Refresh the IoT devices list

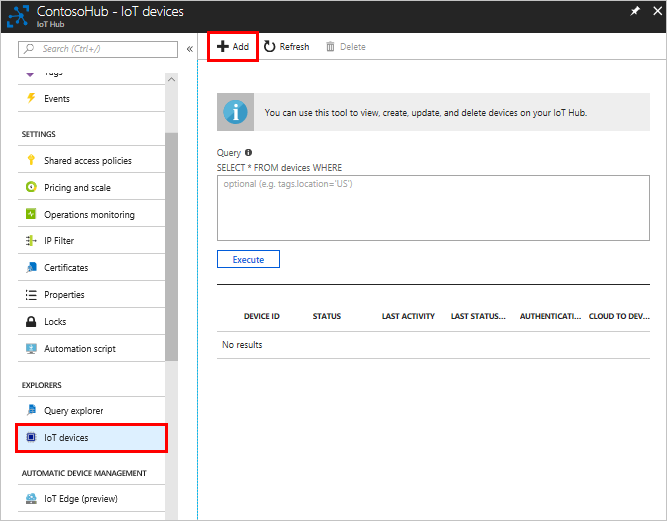(x=286, y=46)
